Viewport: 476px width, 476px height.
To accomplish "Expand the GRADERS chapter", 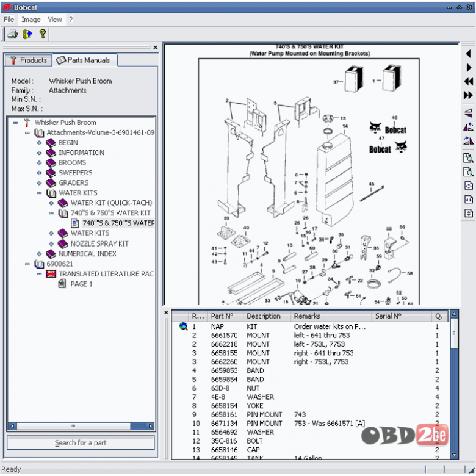I will [x=39, y=183].
